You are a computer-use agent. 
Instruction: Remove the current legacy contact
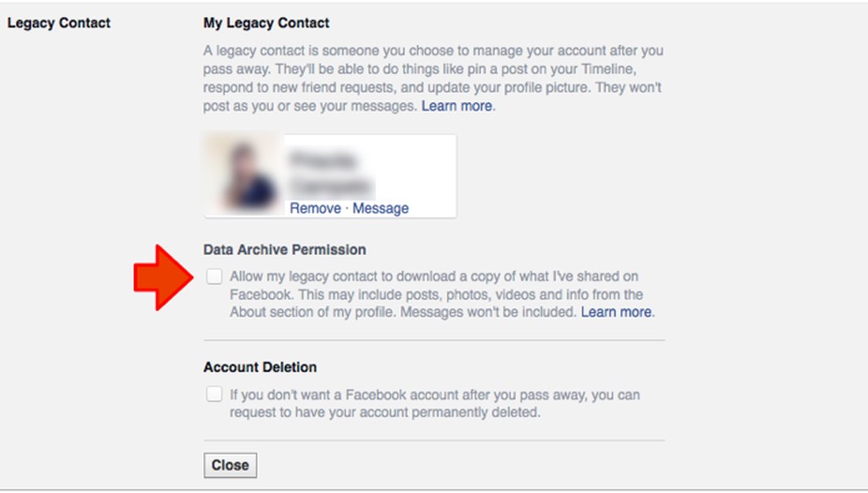click(x=315, y=208)
